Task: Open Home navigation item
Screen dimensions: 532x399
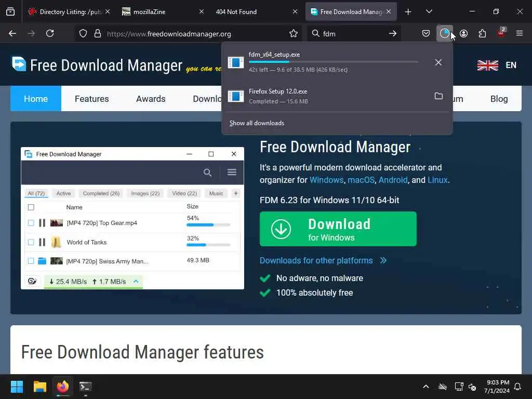Action: coord(36,99)
